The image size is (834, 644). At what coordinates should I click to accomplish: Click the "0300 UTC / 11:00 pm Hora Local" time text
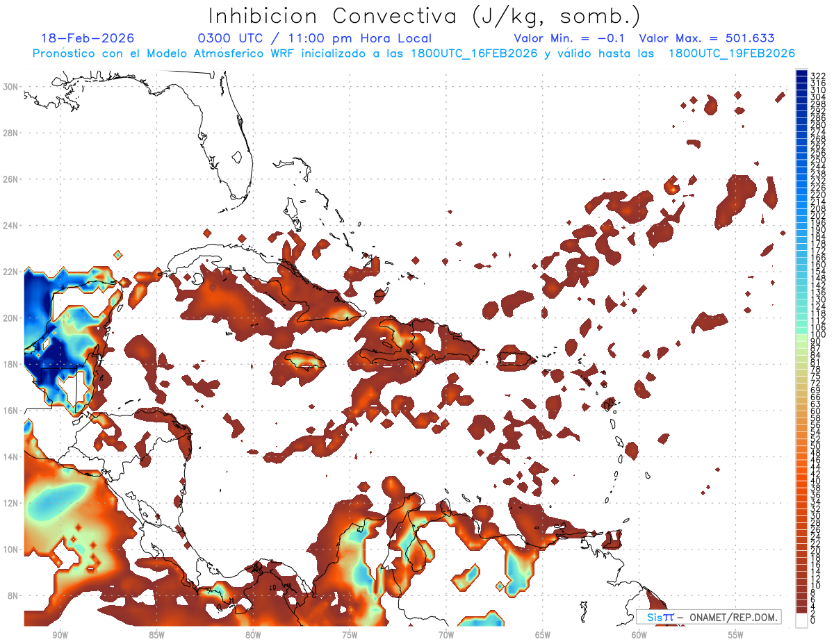point(315,38)
